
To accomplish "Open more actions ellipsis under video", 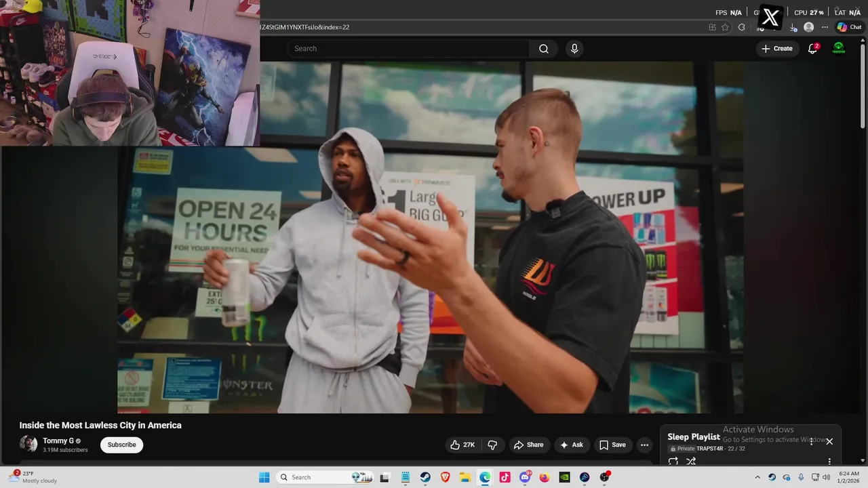I will [644, 445].
